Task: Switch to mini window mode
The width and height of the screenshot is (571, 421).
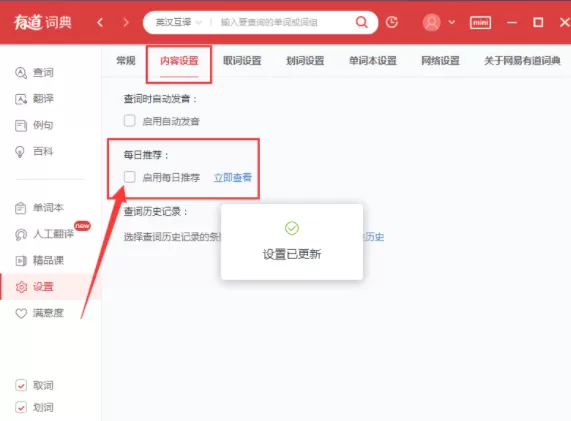Action: click(480, 23)
